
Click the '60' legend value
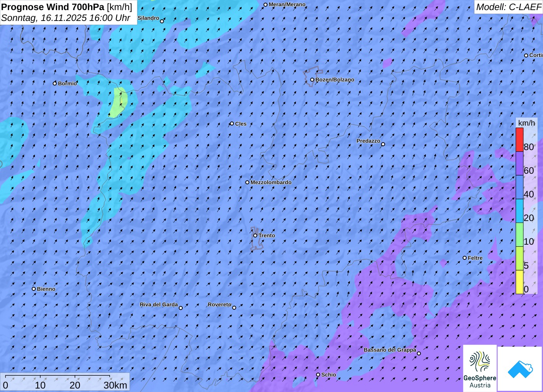click(529, 171)
